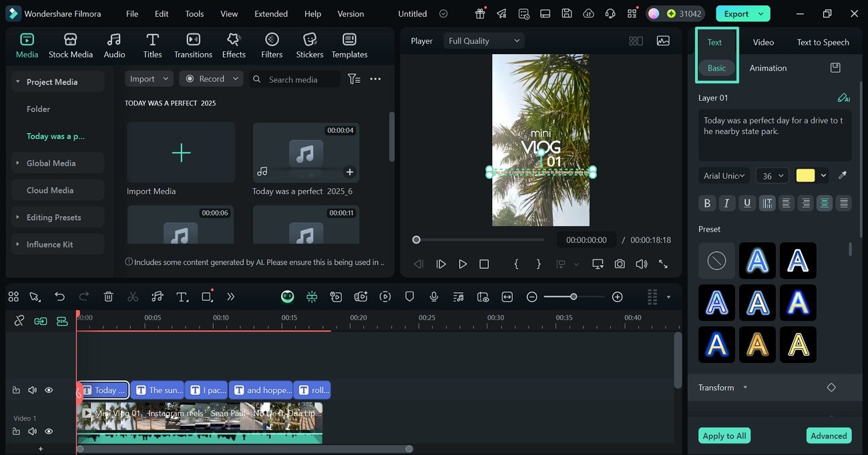Click the Search media input field
The width and height of the screenshot is (868, 455).
click(x=294, y=79)
